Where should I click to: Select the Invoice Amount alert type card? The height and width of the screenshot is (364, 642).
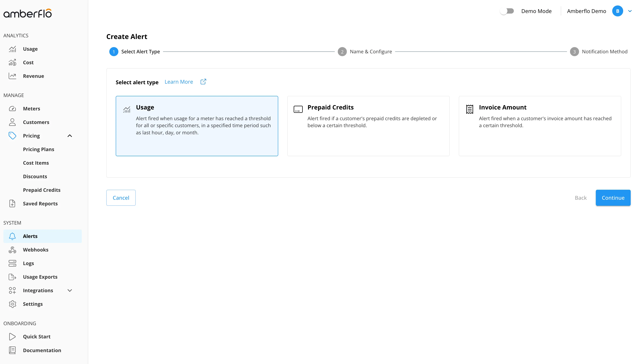coord(540,126)
